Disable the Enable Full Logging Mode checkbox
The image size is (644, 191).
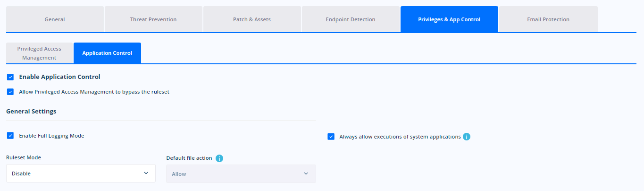click(10, 136)
